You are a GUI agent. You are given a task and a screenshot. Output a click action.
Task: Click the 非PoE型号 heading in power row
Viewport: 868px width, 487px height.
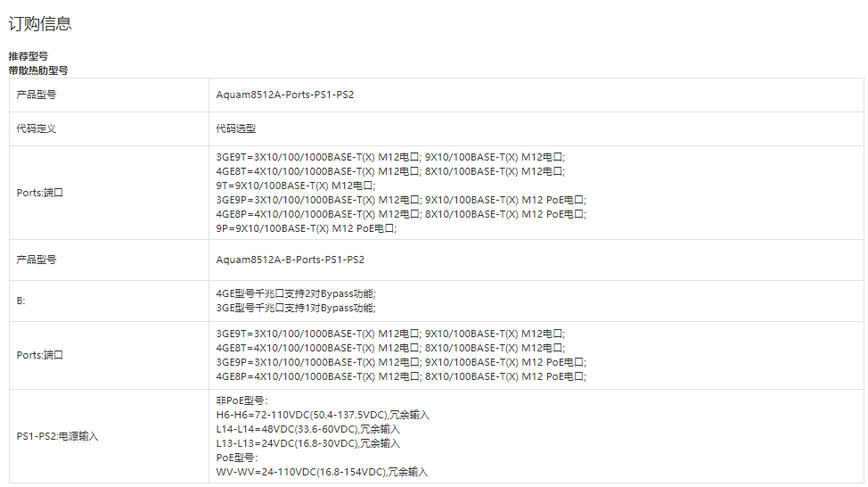(242, 400)
